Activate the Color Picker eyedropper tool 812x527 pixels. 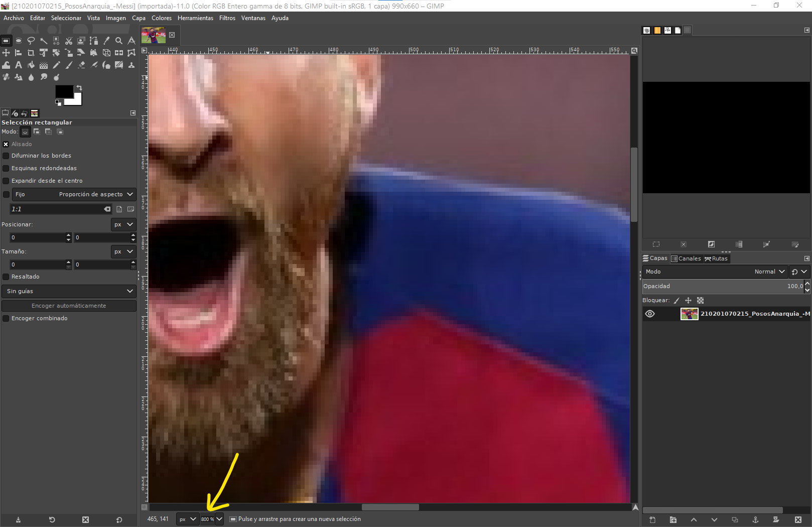click(x=106, y=41)
